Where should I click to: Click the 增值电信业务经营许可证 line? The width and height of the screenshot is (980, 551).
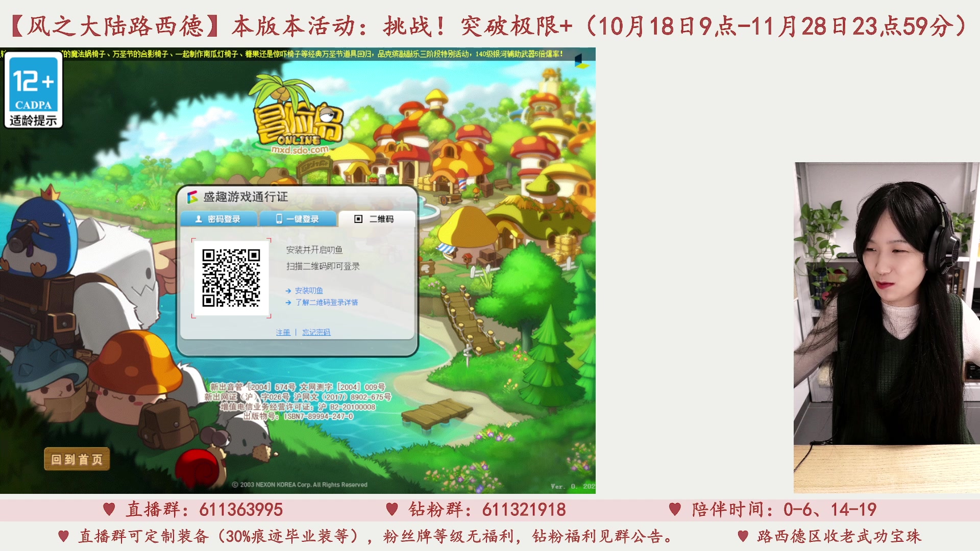click(x=298, y=407)
